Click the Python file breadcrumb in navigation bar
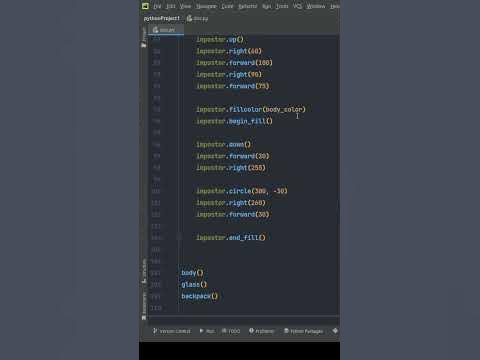The width and height of the screenshot is (480, 360). [x=198, y=18]
